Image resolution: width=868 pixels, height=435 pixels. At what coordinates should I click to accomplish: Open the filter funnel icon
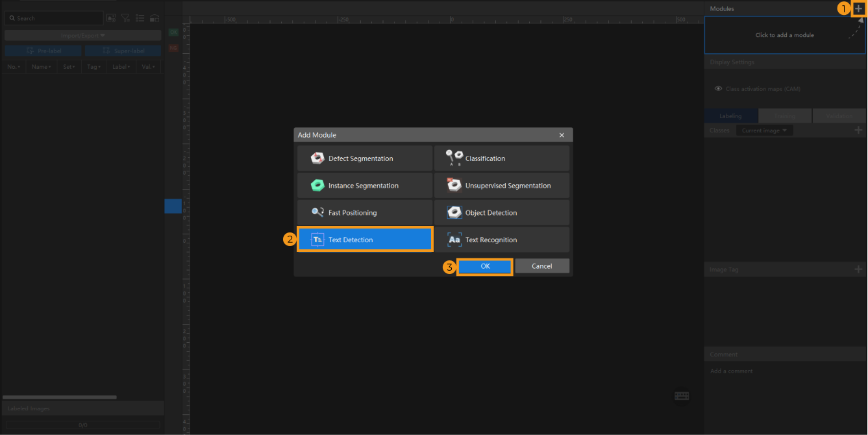point(125,18)
